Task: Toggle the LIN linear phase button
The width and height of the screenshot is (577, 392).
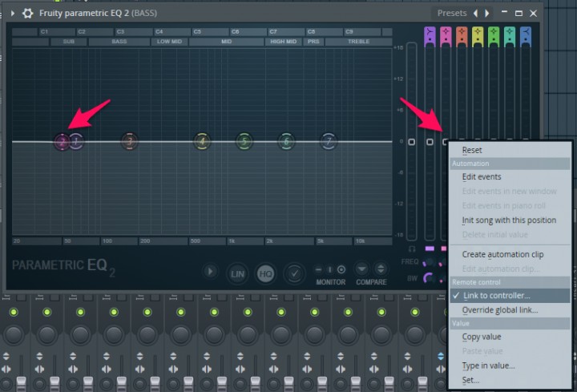Action: (x=237, y=274)
